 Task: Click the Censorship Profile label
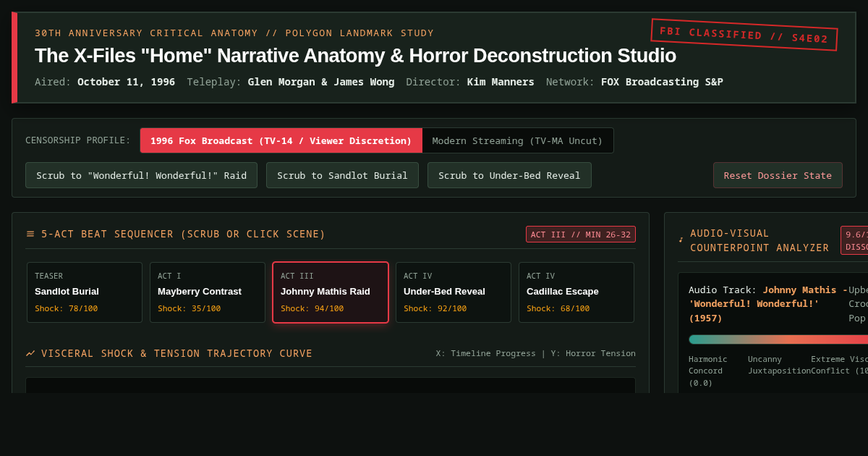click(78, 140)
